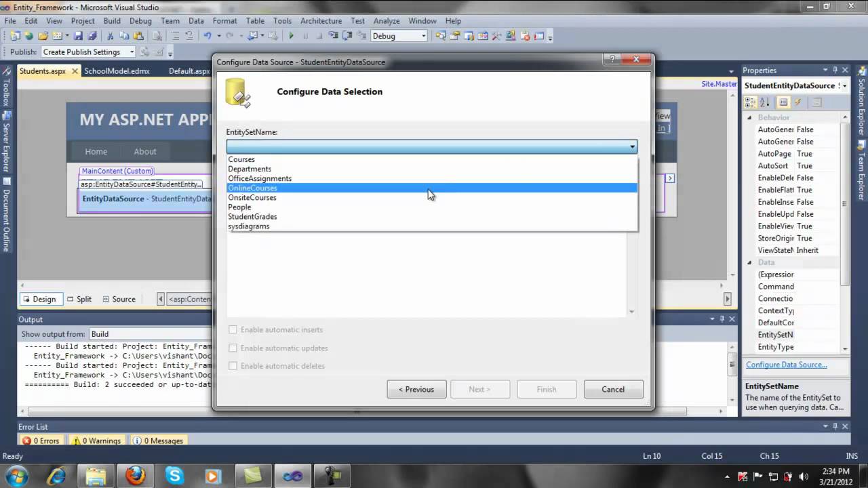Image resolution: width=868 pixels, height=488 pixels.
Task: Toggle Enable automatic updates checkbox
Action: (233, 348)
